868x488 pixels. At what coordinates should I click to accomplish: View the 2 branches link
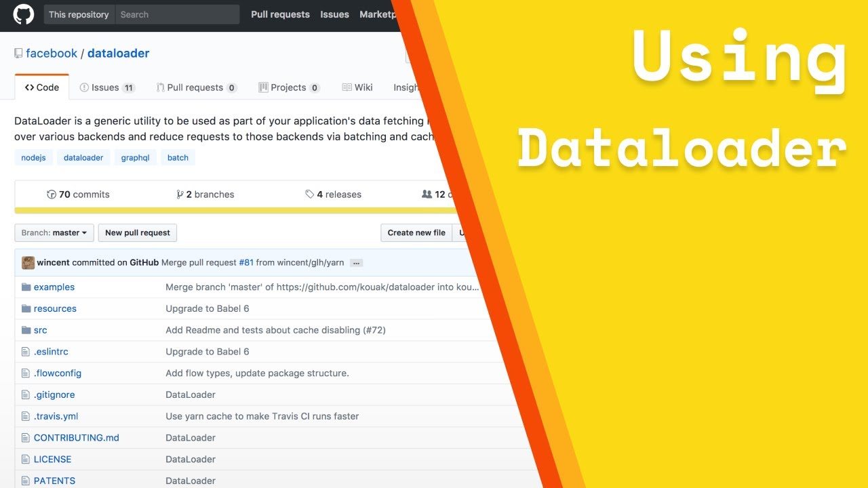[205, 195]
